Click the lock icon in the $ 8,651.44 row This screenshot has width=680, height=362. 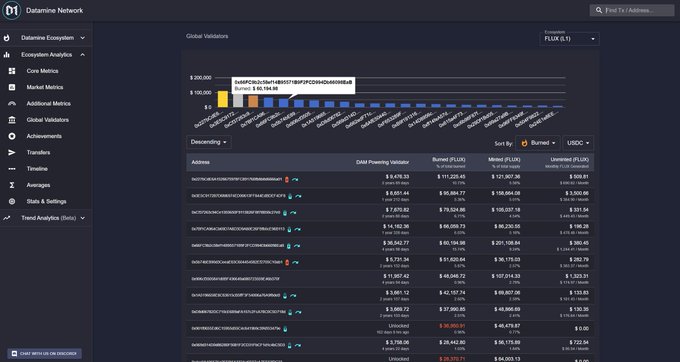point(290,196)
